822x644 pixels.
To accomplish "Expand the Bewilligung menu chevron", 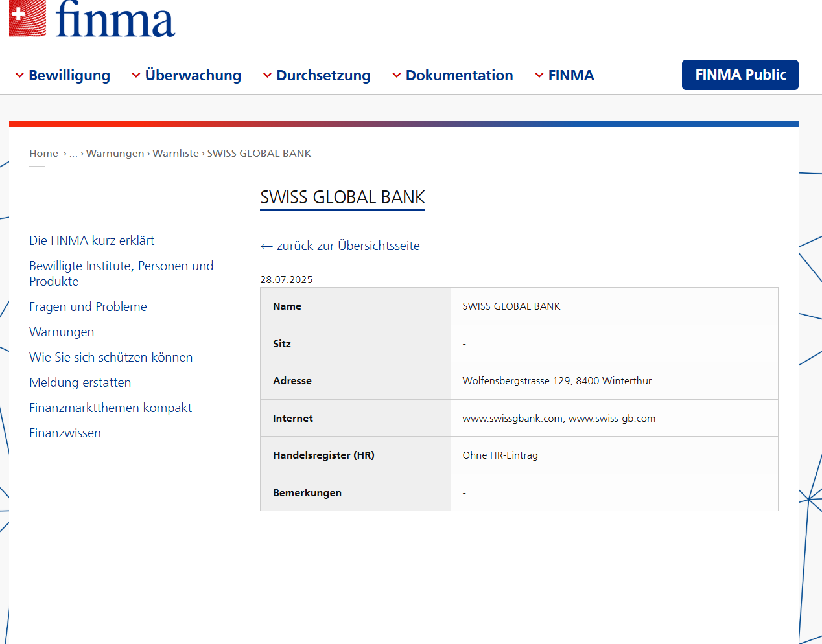I will click(19, 76).
